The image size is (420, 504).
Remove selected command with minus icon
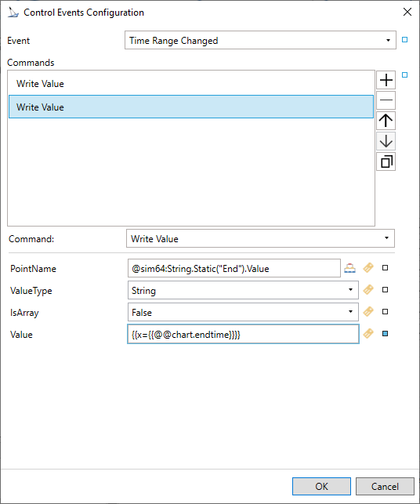[x=386, y=100]
